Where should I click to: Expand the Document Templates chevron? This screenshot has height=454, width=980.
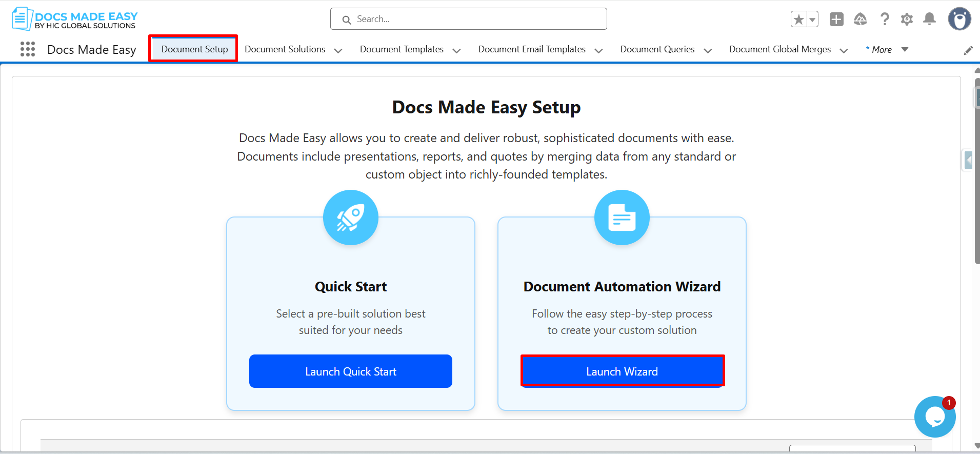click(456, 50)
